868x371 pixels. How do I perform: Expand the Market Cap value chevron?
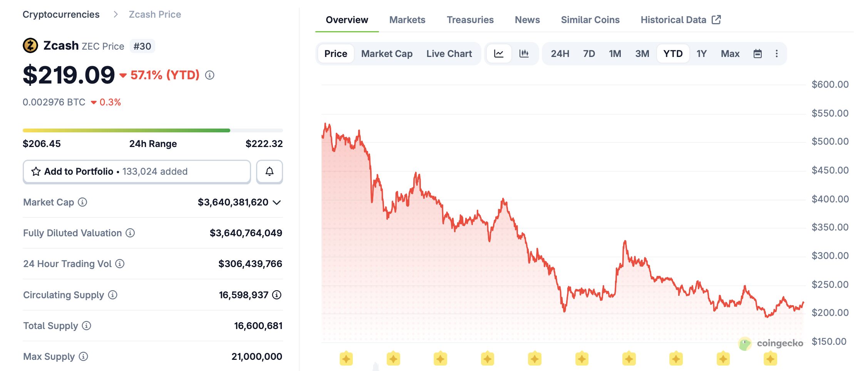[276, 202]
